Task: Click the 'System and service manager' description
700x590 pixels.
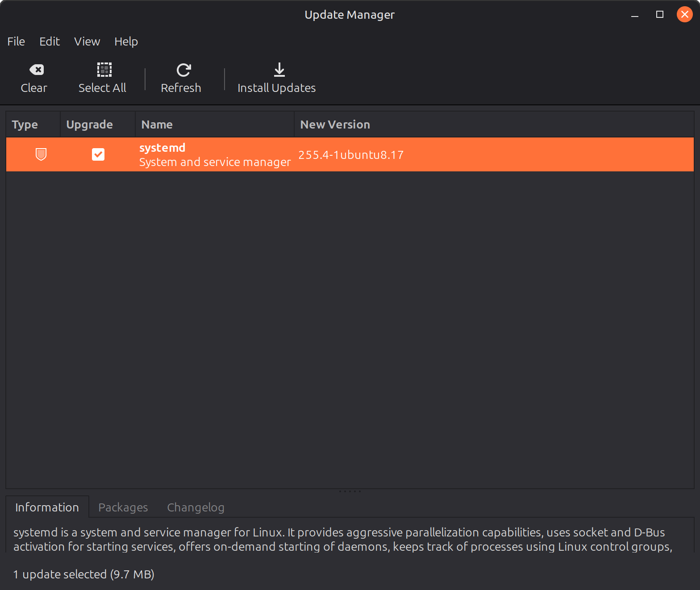Action: [x=215, y=162]
